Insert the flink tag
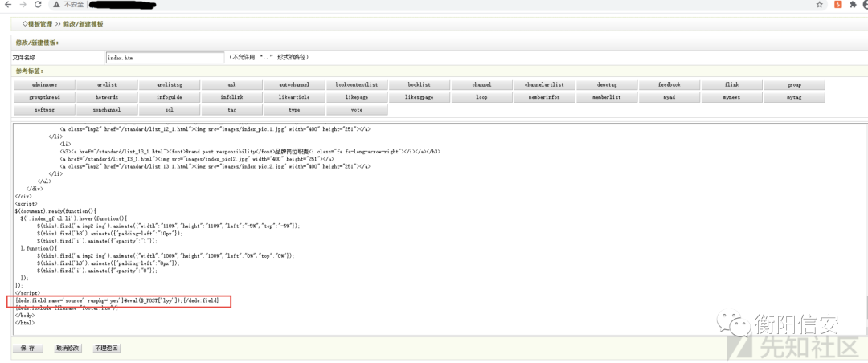This screenshot has height=363, width=868. tap(732, 84)
